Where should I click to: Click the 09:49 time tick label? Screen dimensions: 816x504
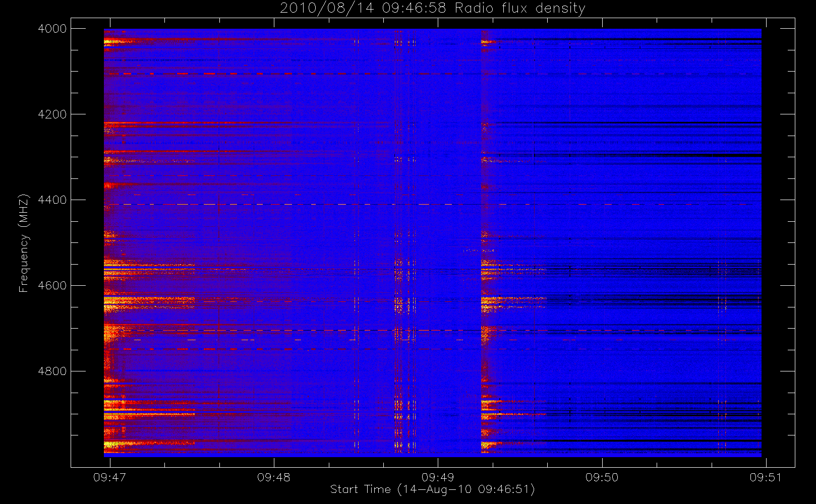coord(438,477)
